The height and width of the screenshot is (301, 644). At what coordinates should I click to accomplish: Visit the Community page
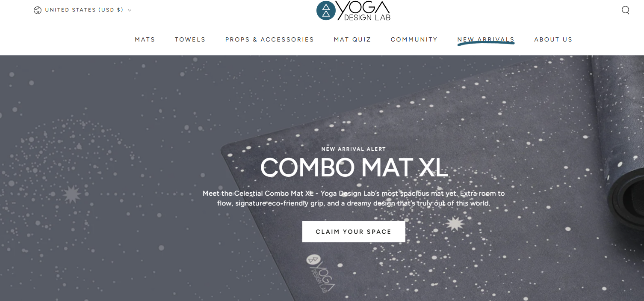414,39
